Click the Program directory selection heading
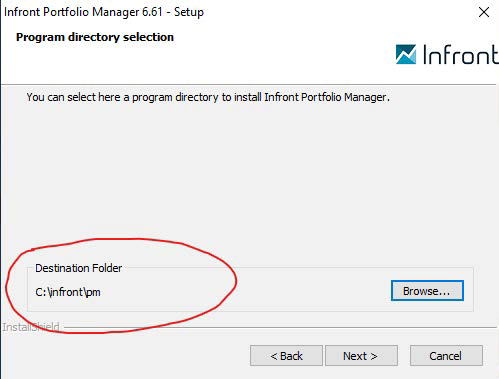This screenshot has width=499, height=379. pyautogui.click(x=95, y=37)
